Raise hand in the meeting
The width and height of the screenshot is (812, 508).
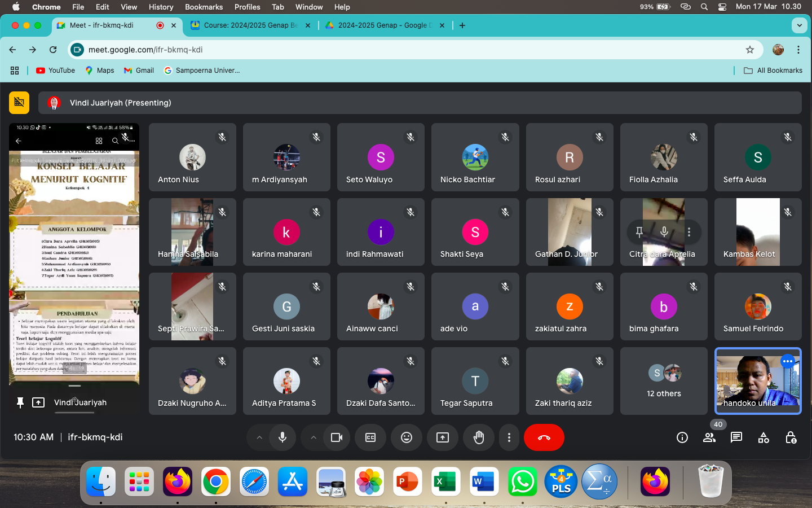479,437
